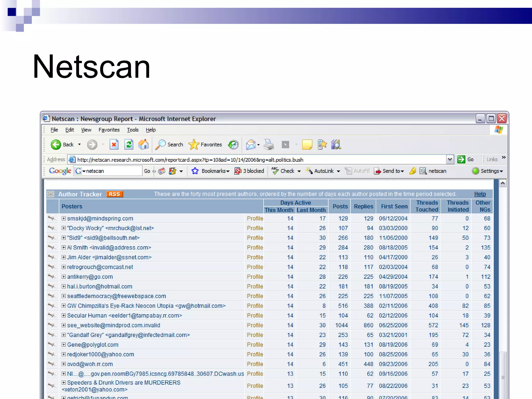
Task: Expand the Jim Alder poster row
Action: coord(64,257)
